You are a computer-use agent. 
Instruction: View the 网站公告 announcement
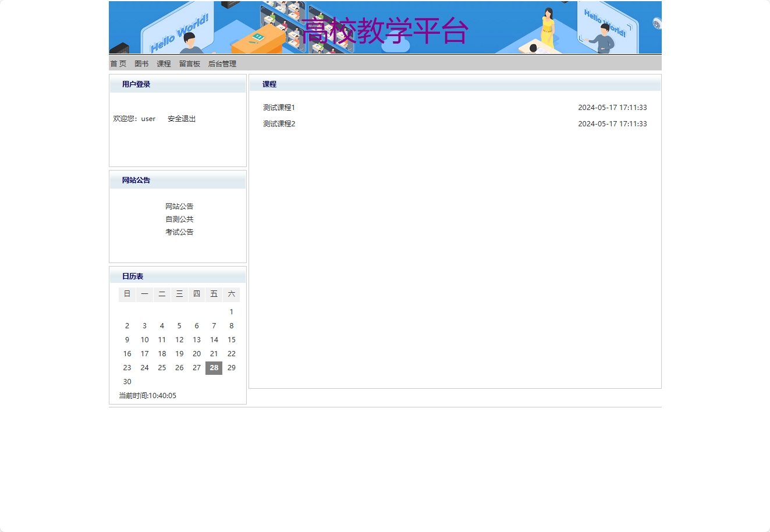tap(179, 206)
